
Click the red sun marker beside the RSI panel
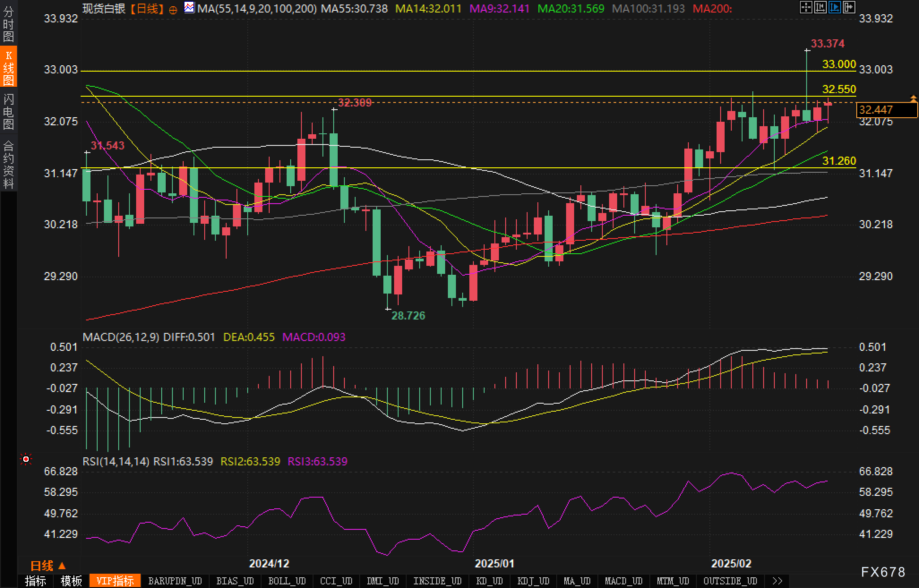click(x=26, y=459)
